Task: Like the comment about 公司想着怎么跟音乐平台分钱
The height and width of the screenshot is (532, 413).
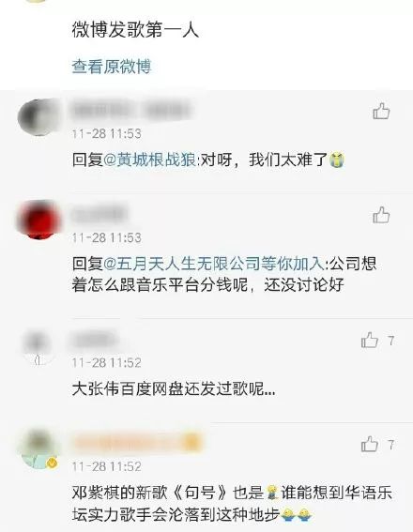Action: click(381, 215)
